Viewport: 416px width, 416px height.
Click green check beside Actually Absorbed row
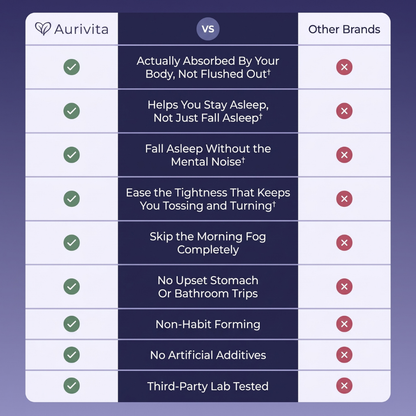(x=72, y=67)
